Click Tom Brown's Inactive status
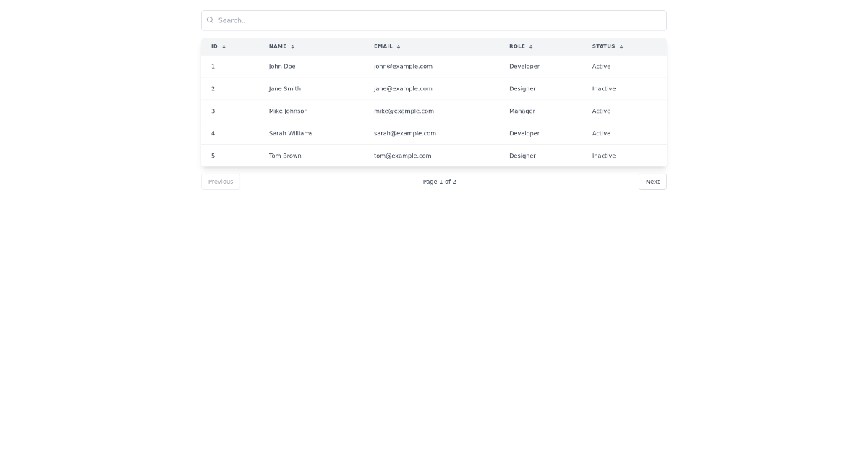Viewport: 868px width, 456px height. click(604, 156)
